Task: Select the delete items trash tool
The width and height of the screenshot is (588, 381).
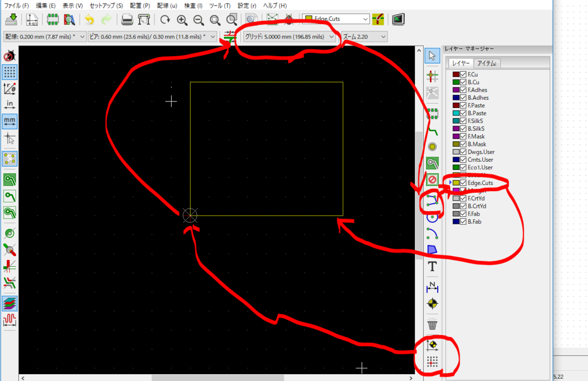Action: [x=432, y=324]
